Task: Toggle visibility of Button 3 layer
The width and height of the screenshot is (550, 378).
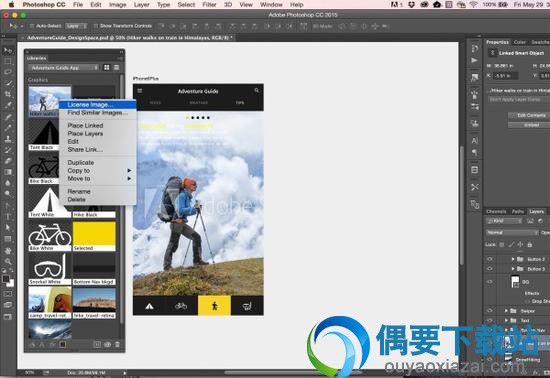Action: tap(490, 269)
